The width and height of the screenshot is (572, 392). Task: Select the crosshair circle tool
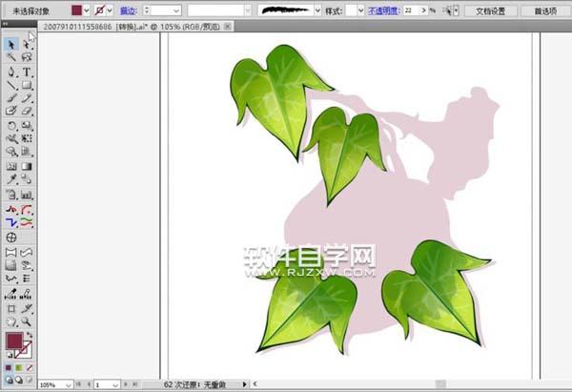tap(11, 237)
